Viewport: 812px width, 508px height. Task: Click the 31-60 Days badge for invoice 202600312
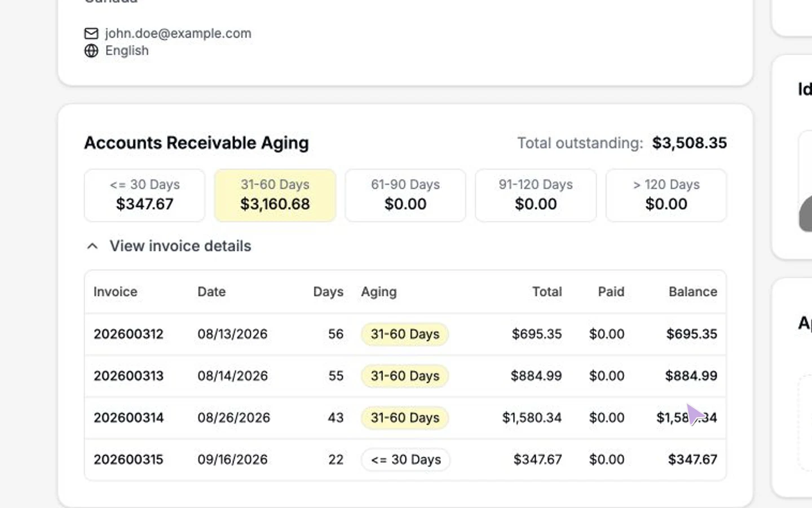tap(405, 334)
